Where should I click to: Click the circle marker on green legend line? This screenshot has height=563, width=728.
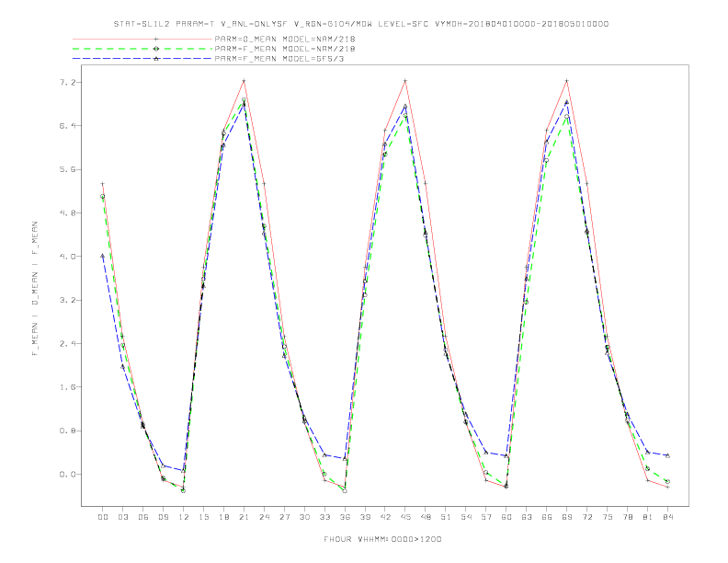[x=156, y=49]
